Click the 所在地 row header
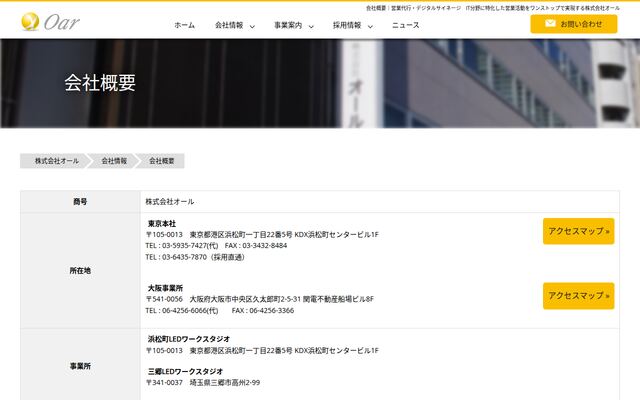The image size is (640, 400). pos(80,271)
